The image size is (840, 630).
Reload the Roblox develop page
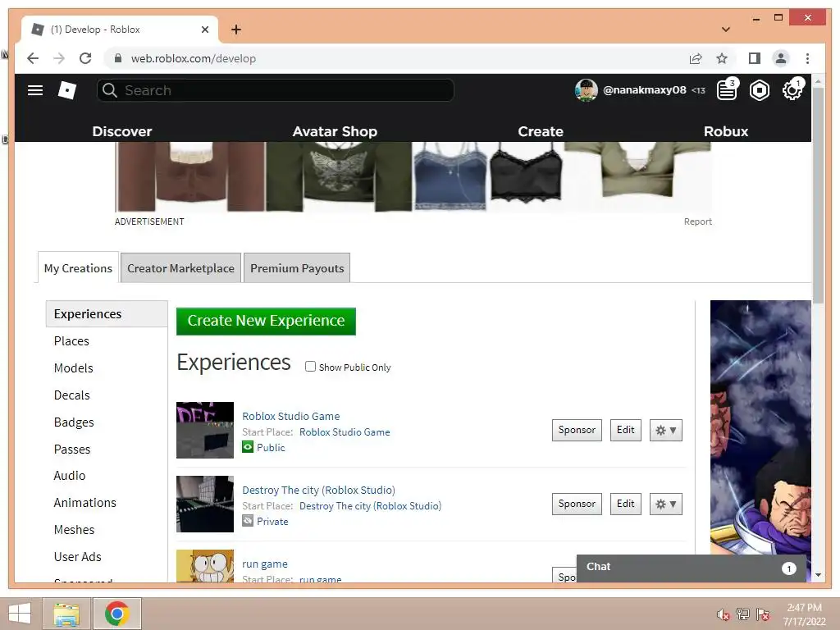click(85, 58)
